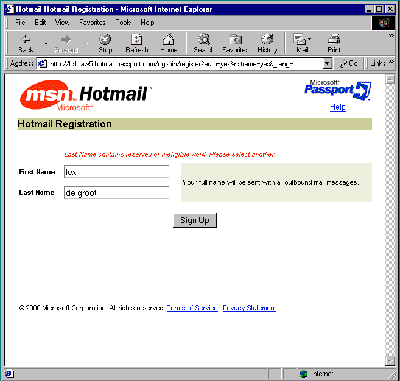Click the Forward arrow toolbar button
Viewport: 400px width, 381px height.
(66, 43)
